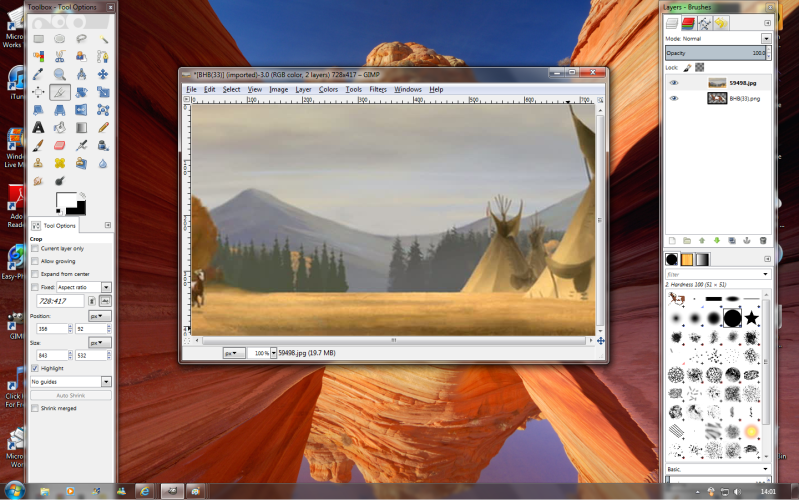
Task: Open the layer Mode Normal dropdown
Action: click(x=766, y=39)
